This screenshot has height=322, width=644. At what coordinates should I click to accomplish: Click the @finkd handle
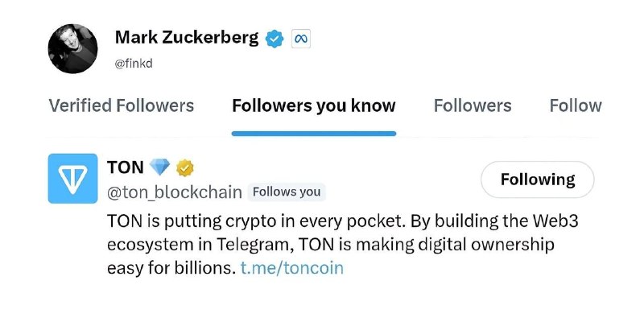pyautogui.click(x=134, y=64)
